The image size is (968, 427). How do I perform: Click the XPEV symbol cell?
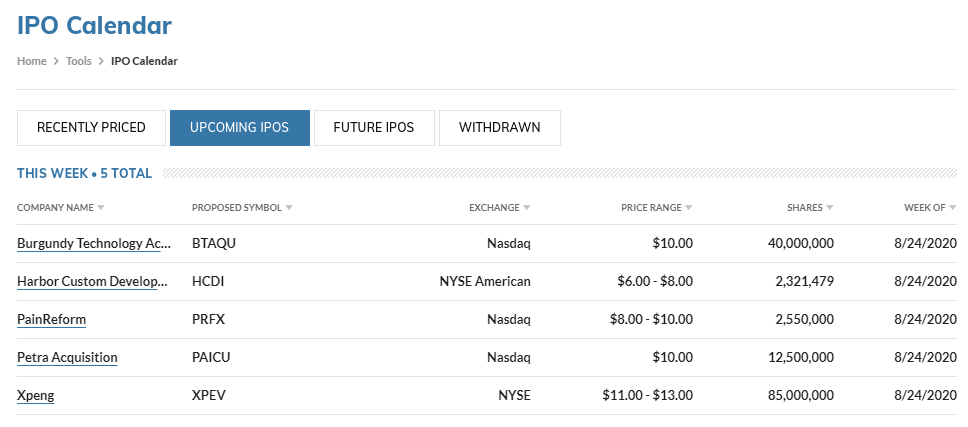click(209, 396)
